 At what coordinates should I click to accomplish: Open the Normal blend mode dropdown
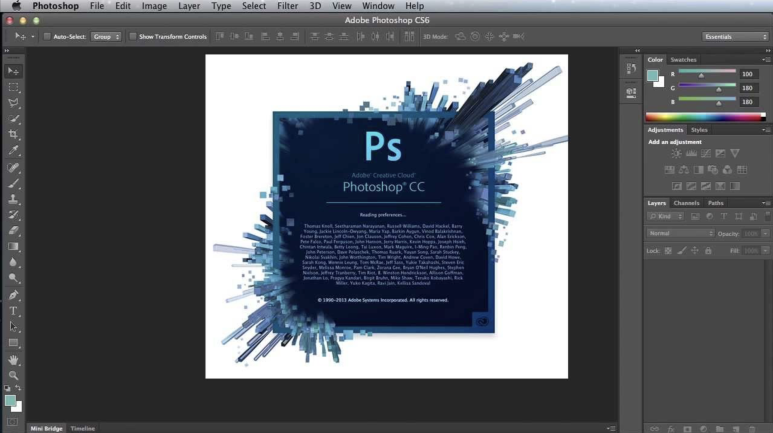coord(680,233)
